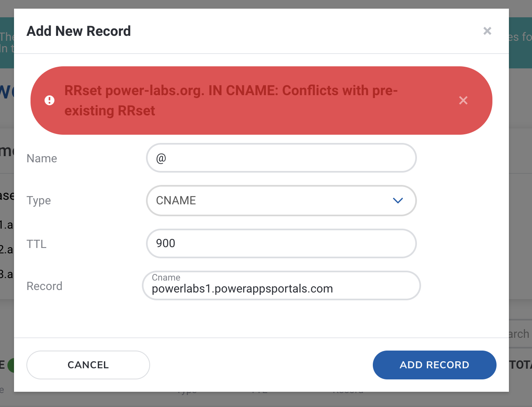Screen dimensions: 532x407
Task: Select the Name field containing @
Action: pyautogui.click(x=281, y=158)
